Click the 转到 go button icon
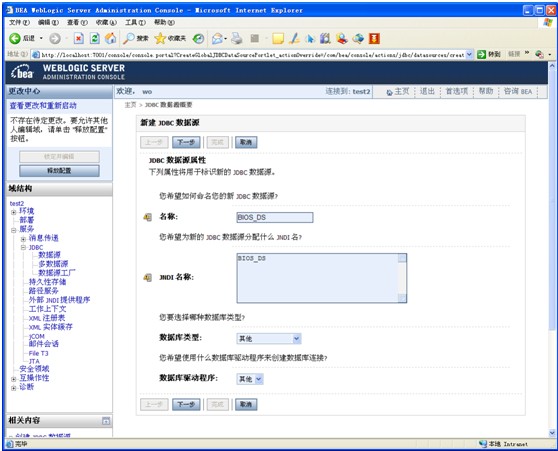Screen dimensions: 558x451 pos(481,54)
